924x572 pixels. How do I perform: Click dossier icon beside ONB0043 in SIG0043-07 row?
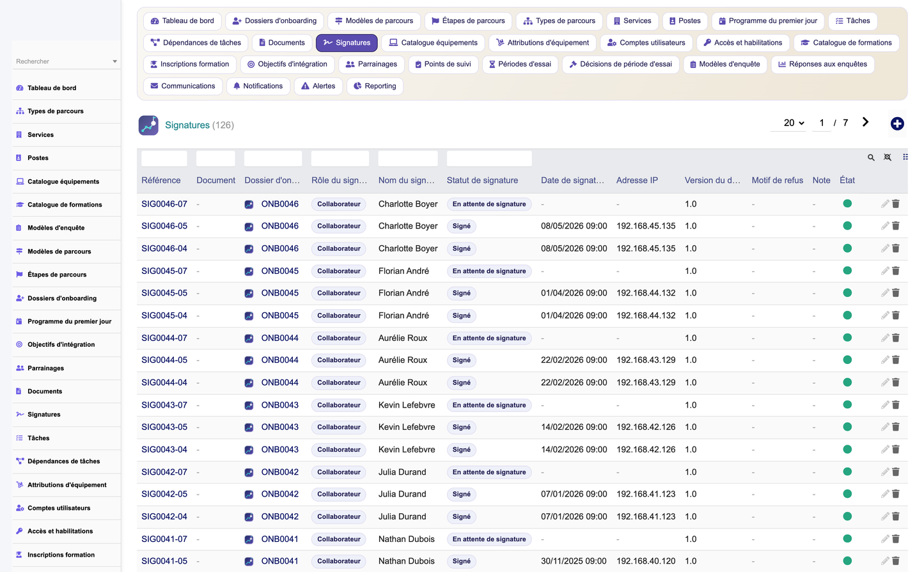[249, 405]
